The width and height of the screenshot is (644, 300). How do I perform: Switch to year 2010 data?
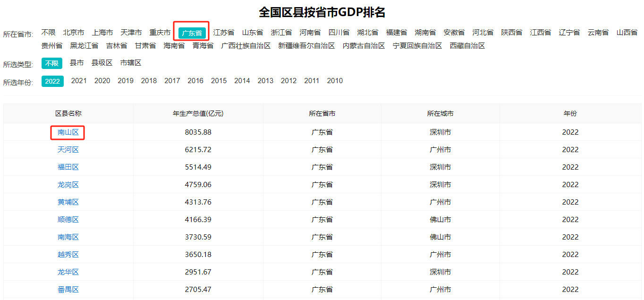coord(335,81)
